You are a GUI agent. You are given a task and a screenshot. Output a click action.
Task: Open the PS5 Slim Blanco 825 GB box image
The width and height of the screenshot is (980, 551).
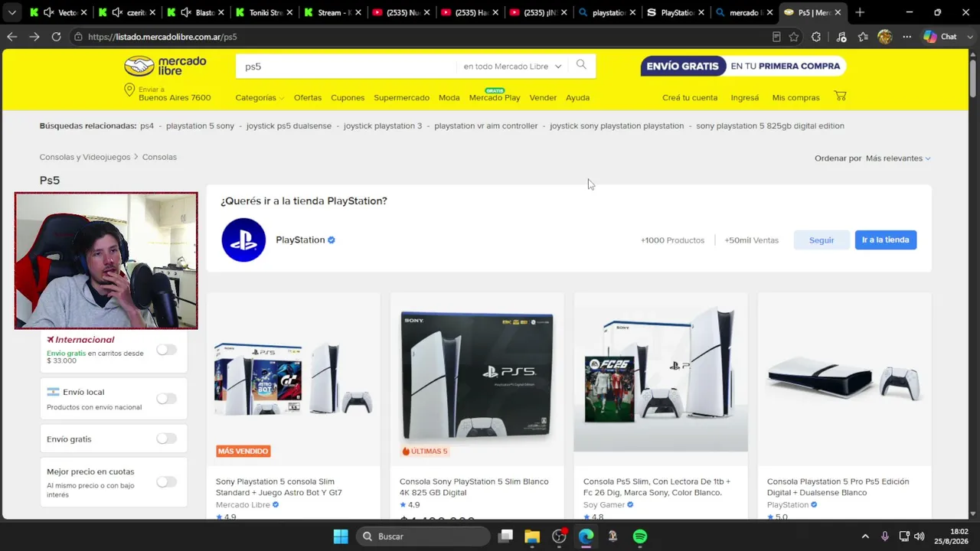(x=477, y=380)
